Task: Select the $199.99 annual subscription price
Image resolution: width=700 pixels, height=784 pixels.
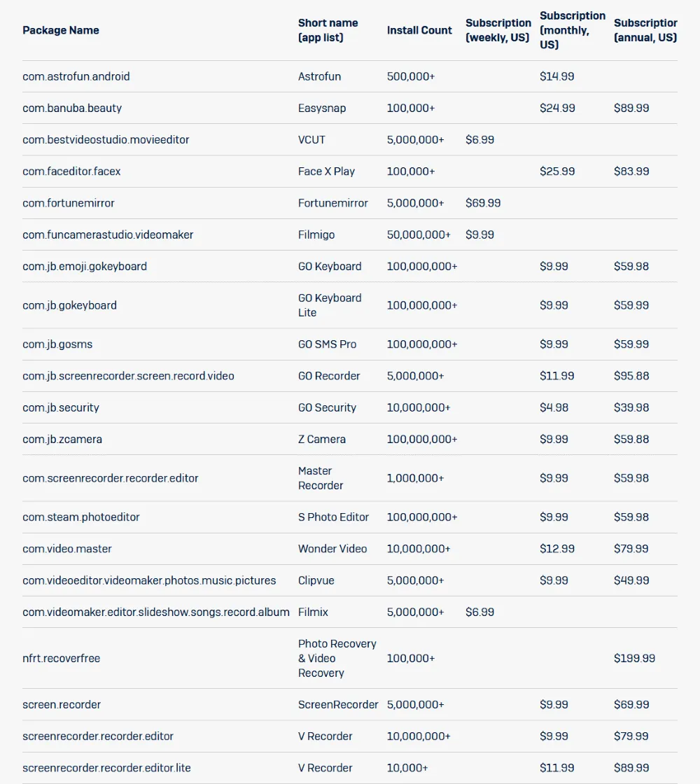Action: [x=635, y=658]
